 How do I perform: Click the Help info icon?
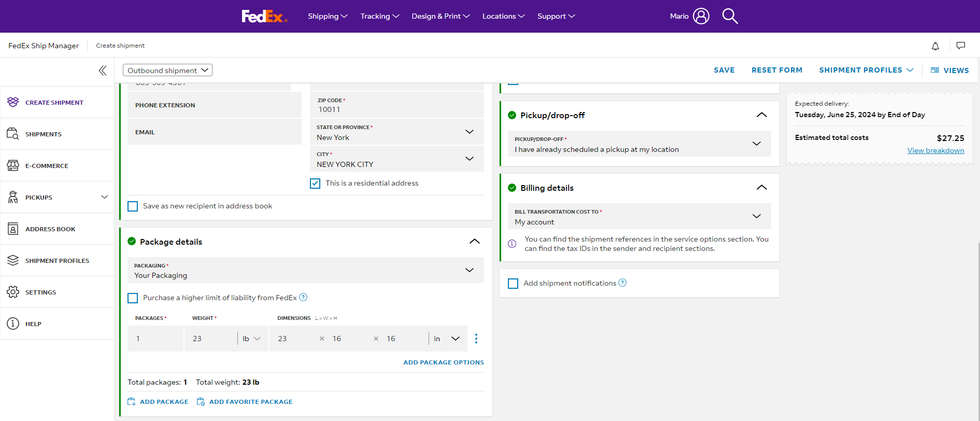click(x=13, y=324)
